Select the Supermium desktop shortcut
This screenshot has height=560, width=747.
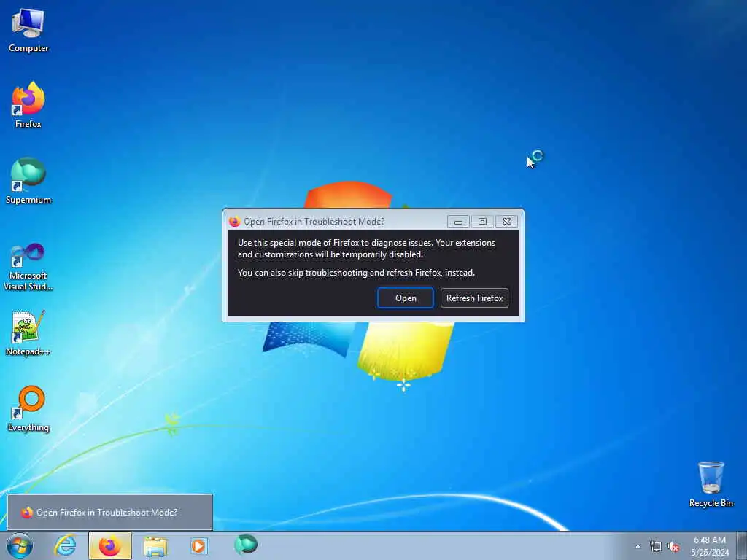28,181
